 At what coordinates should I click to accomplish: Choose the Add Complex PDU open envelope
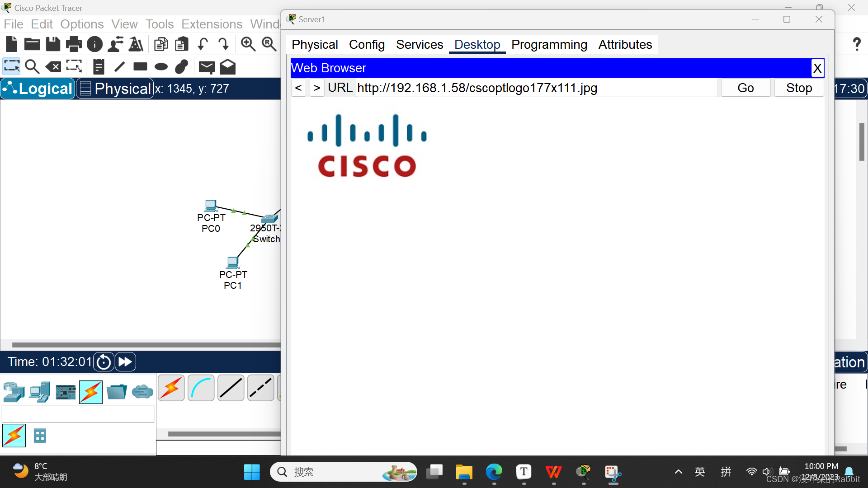(x=228, y=66)
